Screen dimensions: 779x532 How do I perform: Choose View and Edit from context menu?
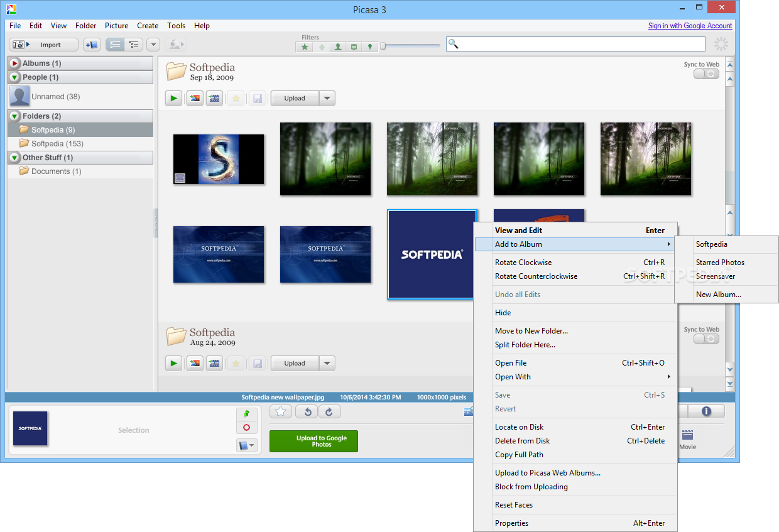575,231
